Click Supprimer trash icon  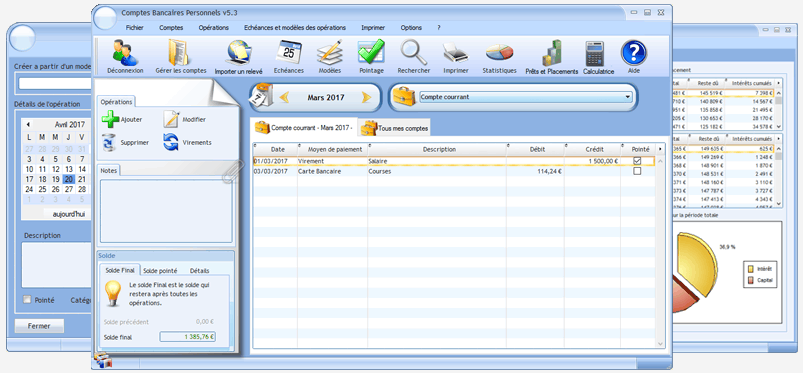109,143
